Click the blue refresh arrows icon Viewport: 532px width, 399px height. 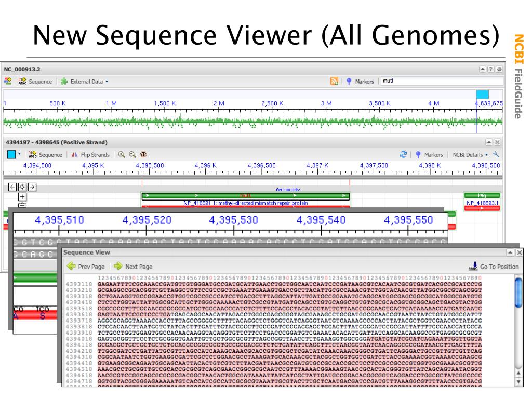tap(403, 155)
